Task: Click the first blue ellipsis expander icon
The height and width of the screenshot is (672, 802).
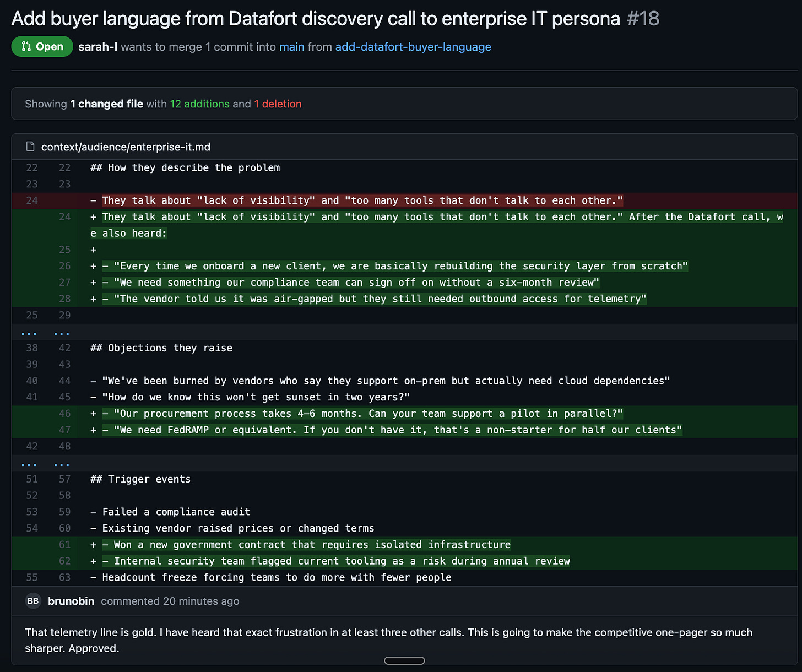Action: (29, 332)
